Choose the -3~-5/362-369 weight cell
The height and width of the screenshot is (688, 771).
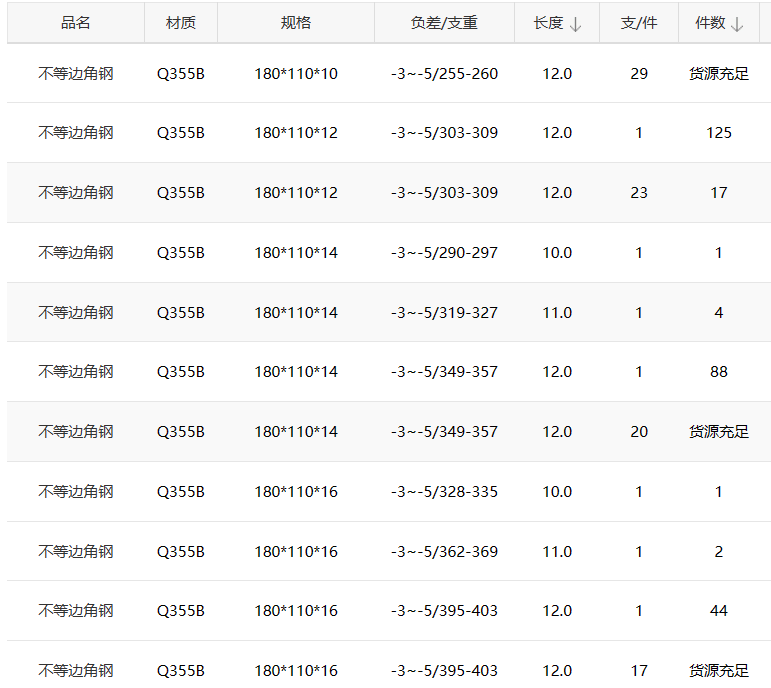point(444,552)
